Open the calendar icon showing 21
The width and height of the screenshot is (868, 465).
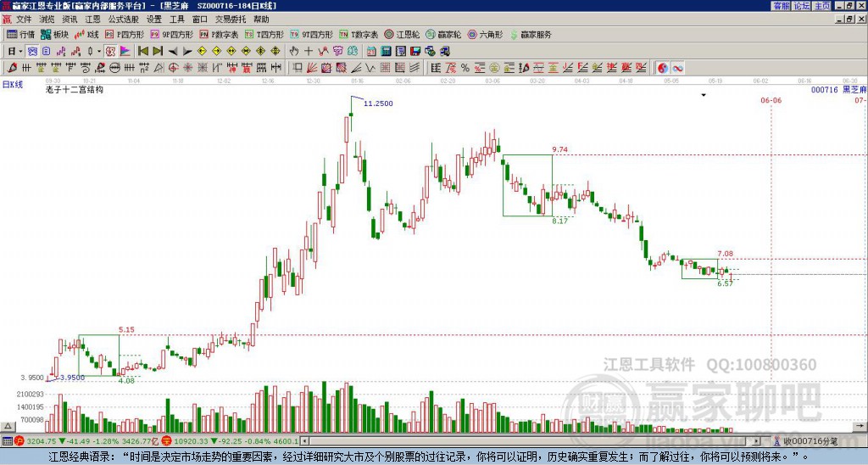[x=371, y=52]
